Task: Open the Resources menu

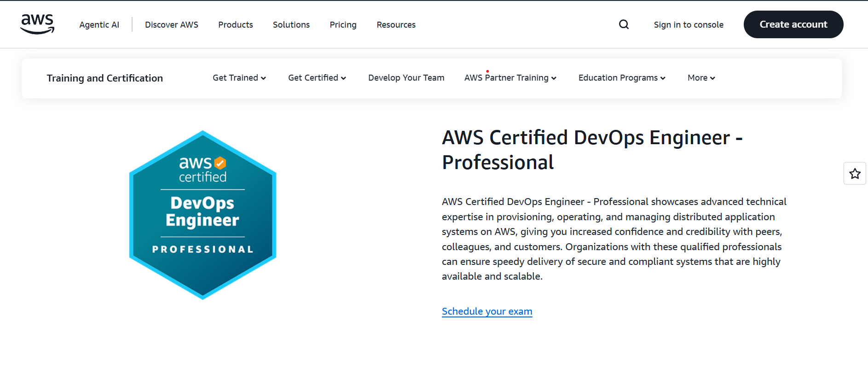Action: [396, 25]
